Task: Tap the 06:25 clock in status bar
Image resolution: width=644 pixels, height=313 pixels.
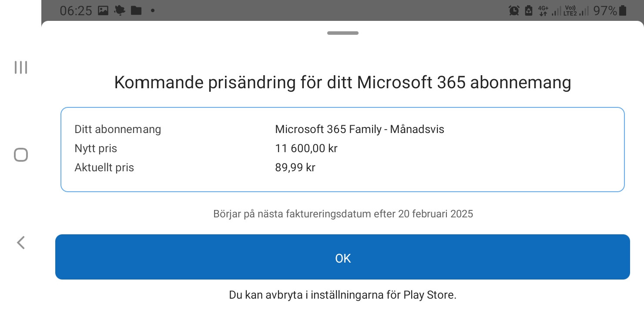Action: tap(76, 11)
